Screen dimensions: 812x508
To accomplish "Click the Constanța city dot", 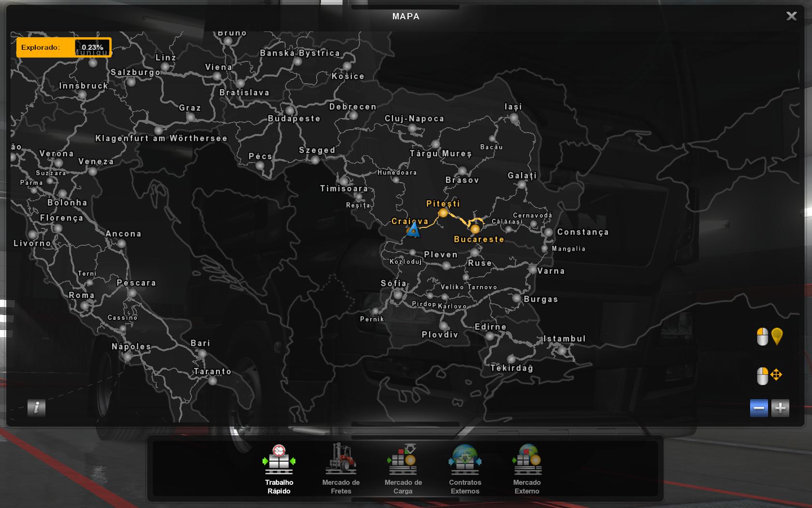I will point(548,232).
